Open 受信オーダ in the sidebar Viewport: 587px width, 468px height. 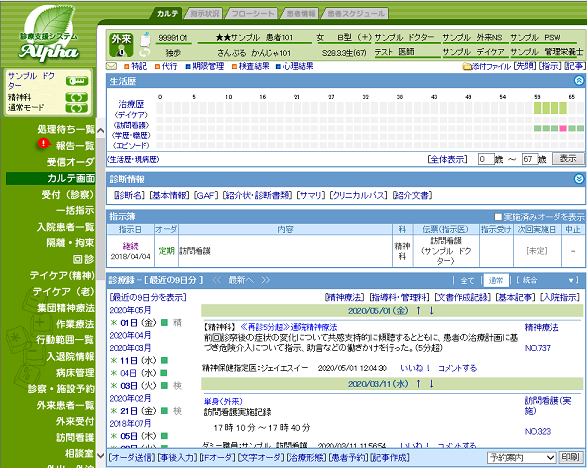(70, 162)
